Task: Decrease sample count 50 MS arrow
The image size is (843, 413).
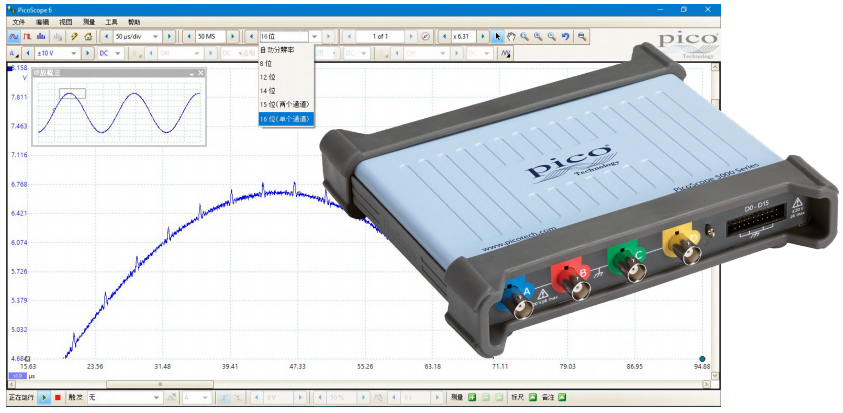Action: [x=188, y=37]
